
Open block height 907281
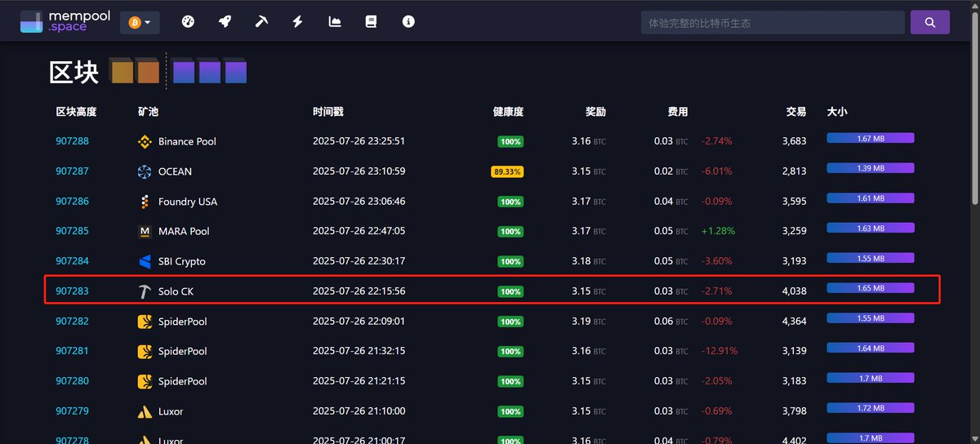click(x=72, y=351)
